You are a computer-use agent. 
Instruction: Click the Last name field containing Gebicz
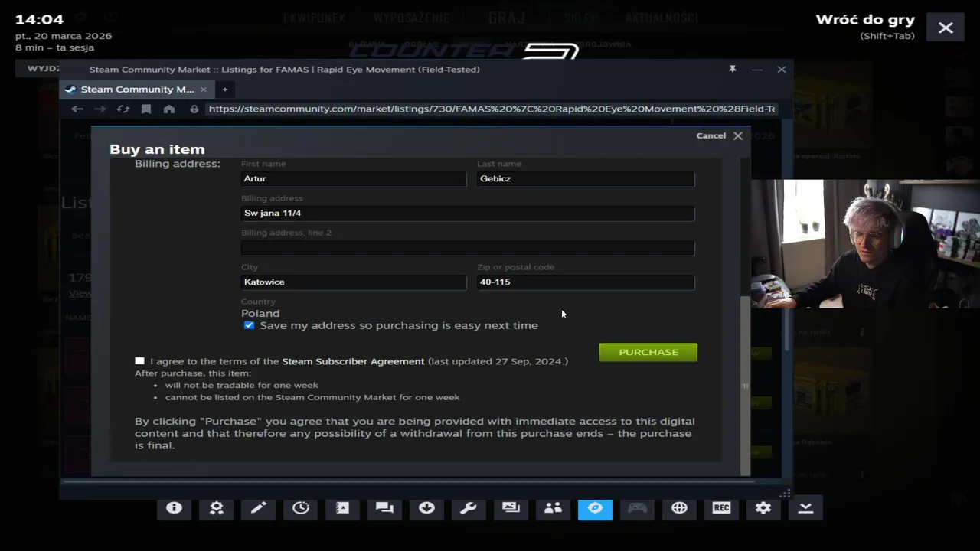[585, 178]
